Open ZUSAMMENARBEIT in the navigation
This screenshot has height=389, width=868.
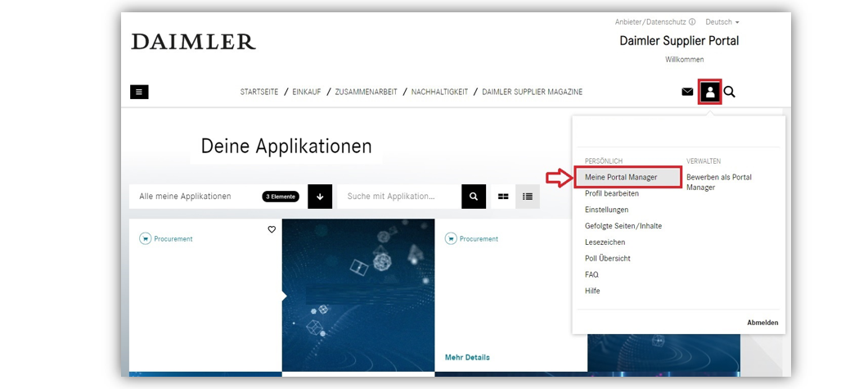click(366, 92)
